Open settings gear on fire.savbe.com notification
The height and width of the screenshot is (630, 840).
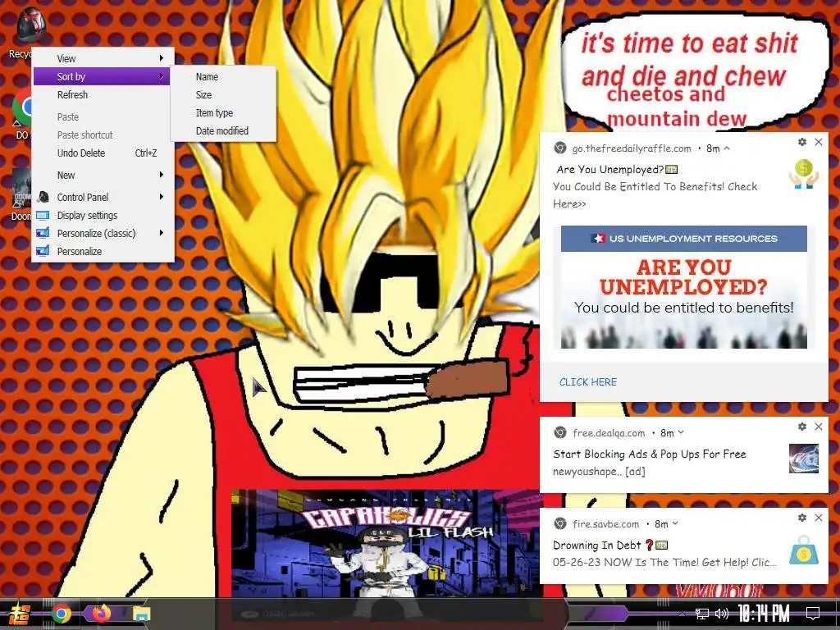click(802, 518)
